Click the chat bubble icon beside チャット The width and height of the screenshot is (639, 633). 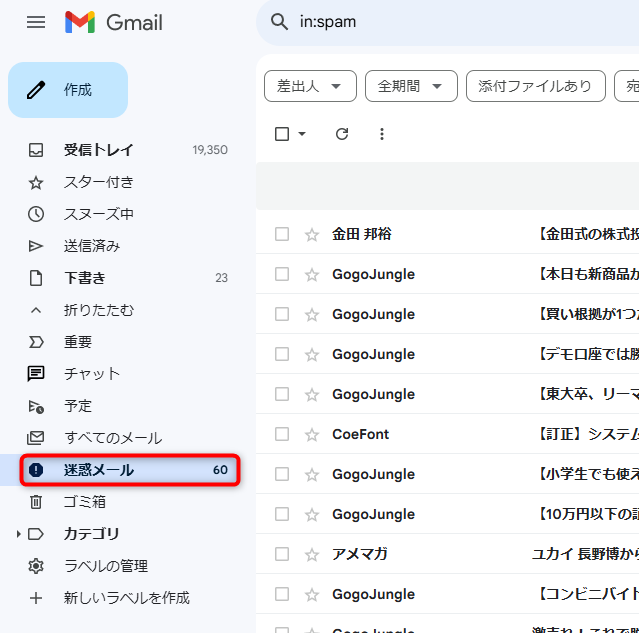[36, 374]
